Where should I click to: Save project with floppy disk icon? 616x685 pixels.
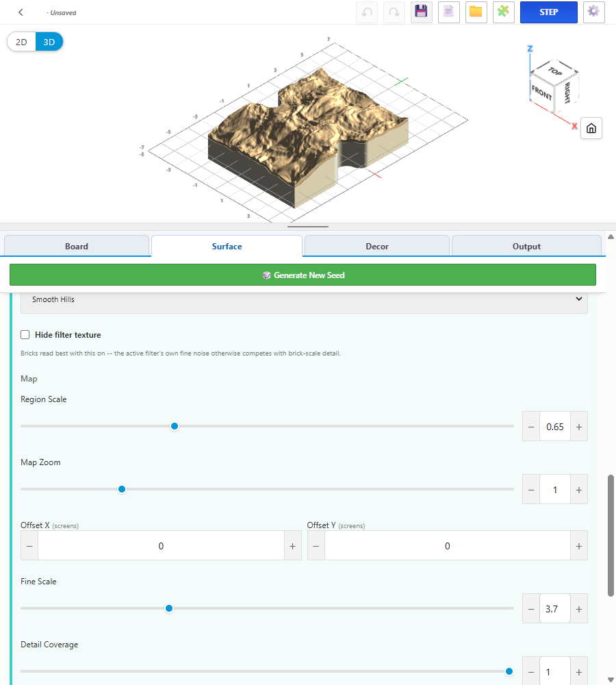[x=422, y=12]
